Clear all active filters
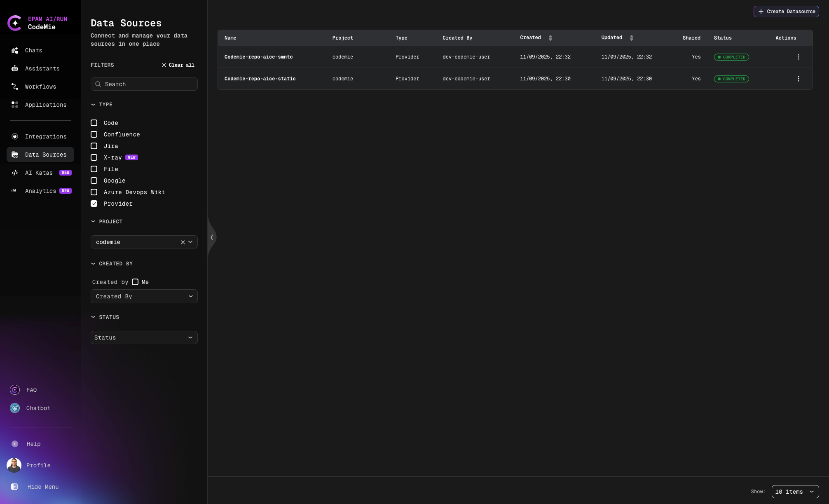Image resolution: width=829 pixels, height=504 pixels. click(x=178, y=65)
